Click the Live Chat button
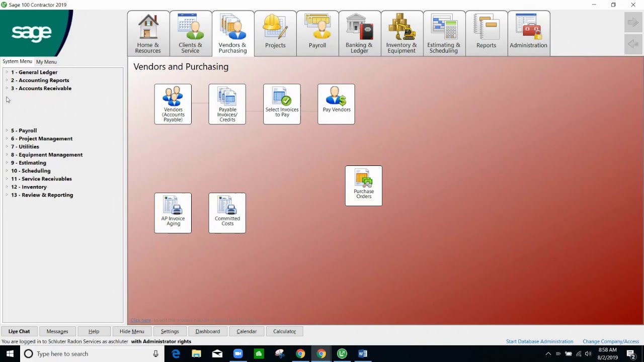This screenshot has height=362, width=644. click(19, 331)
